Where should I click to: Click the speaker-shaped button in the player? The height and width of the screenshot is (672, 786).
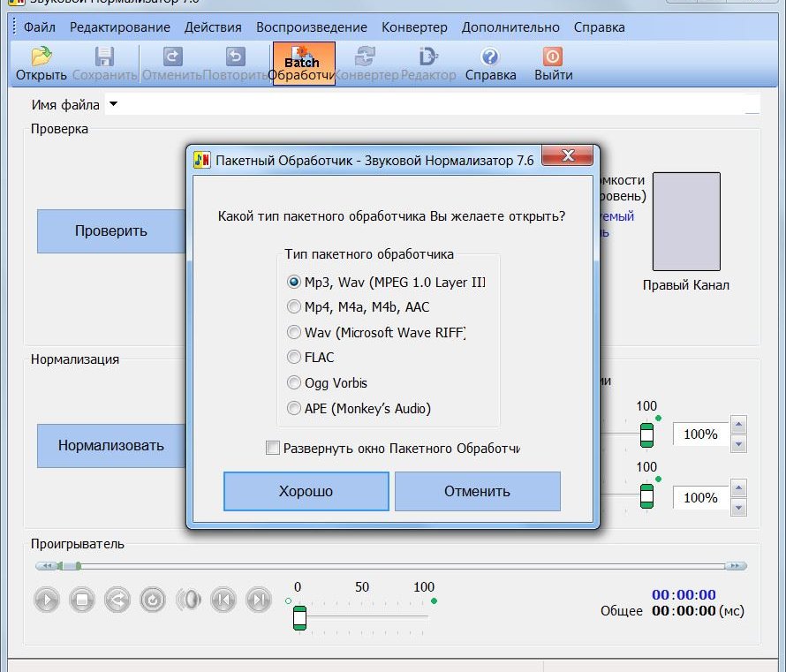tap(188, 600)
